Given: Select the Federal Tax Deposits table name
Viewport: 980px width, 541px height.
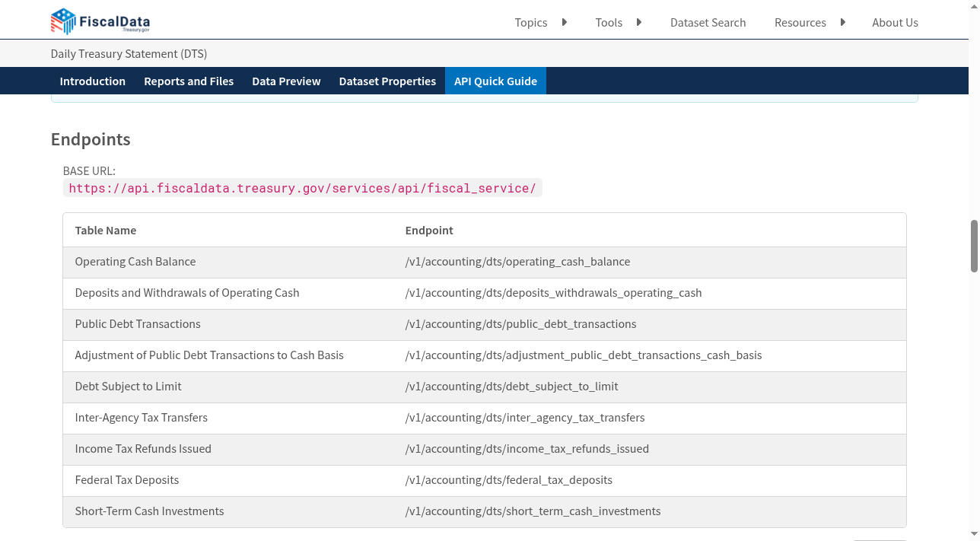Looking at the screenshot, I should tap(127, 480).
